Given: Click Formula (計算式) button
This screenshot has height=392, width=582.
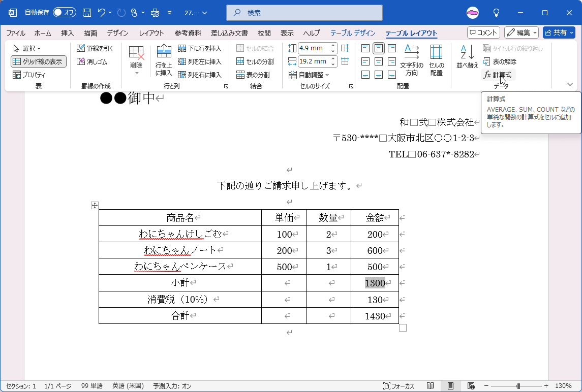Looking at the screenshot, I should [x=498, y=75].
